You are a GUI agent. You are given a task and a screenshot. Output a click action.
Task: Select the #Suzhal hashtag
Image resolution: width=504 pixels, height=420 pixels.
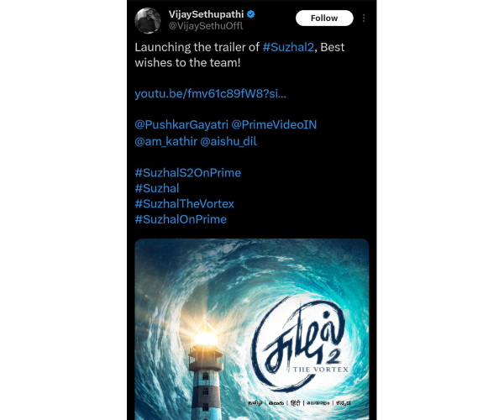click(157, 188)
